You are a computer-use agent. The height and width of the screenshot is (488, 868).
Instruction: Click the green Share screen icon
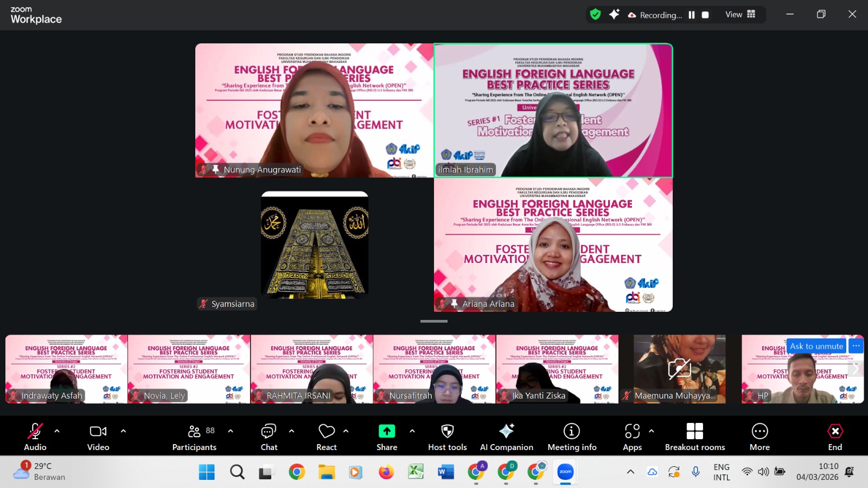[x=386, y=432]
